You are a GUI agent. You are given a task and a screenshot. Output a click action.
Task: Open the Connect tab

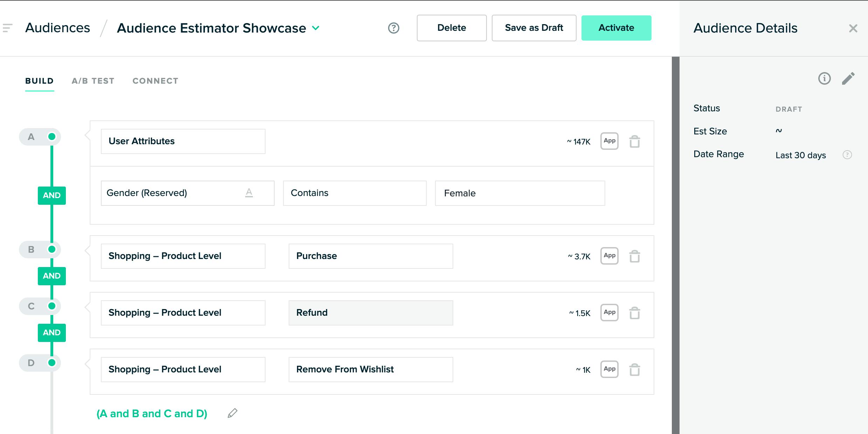click(x=155, y=81)
